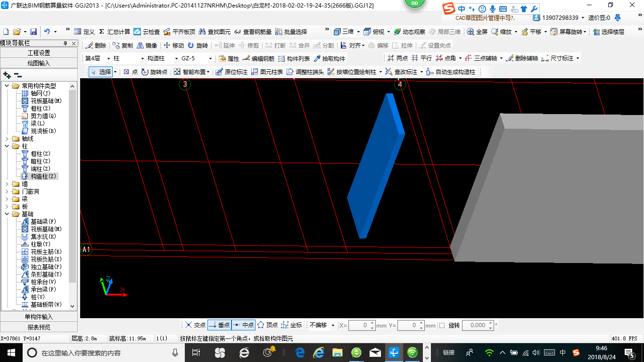
Task: Select 构造柱(Z) in the navigation tree
Action: pos(39,176)
